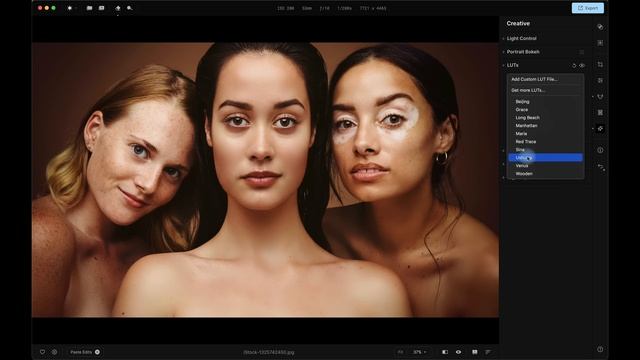This screenshot has width=640, height=360.
Task: Expand the Portrait Bokeh tool
Action: (523, 52)
